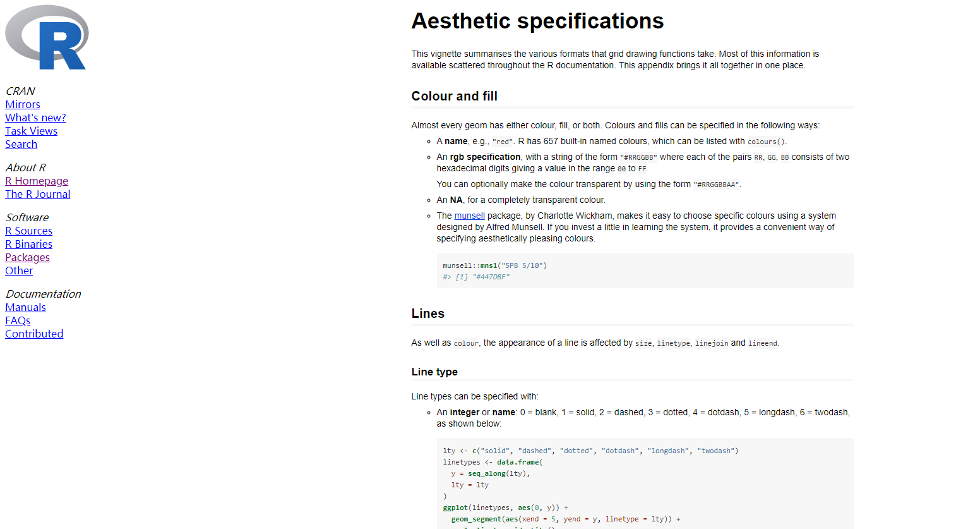Screen dimensions: 980x529
Task: Follow the munsell package link
Action: coord(470,216)
